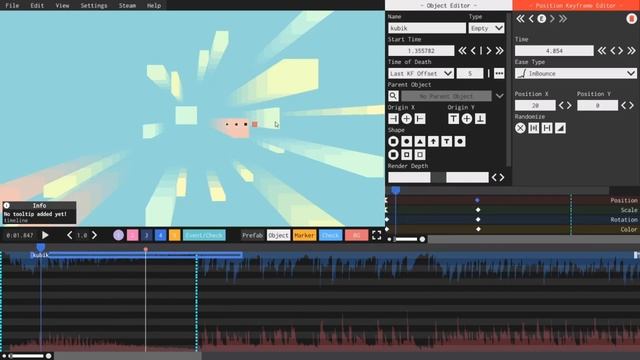Click the keyframe Time value field
The height and width of the screenshot is (360, 640).
tap(554, 51)
